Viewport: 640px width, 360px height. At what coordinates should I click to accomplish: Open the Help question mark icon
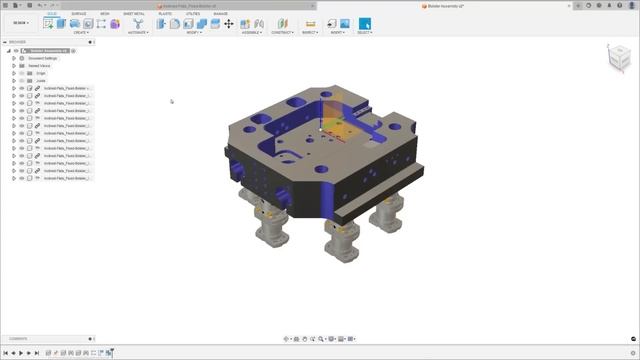click(620, 6)
